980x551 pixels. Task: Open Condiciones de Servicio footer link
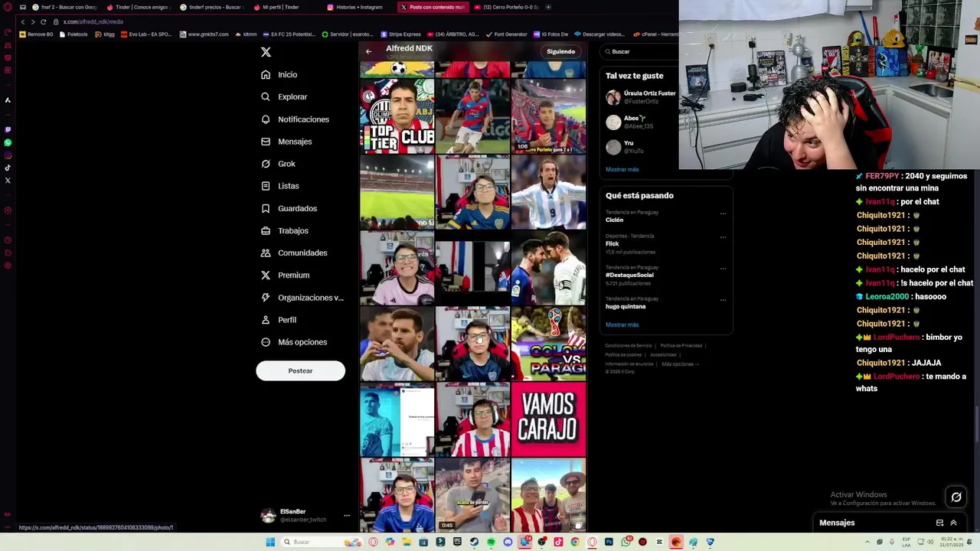629,345
